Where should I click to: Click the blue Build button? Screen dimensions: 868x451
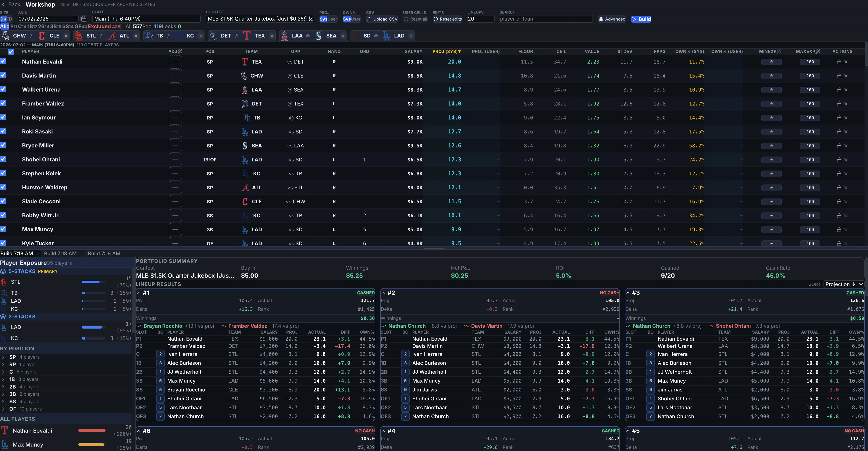pos(641,19)
